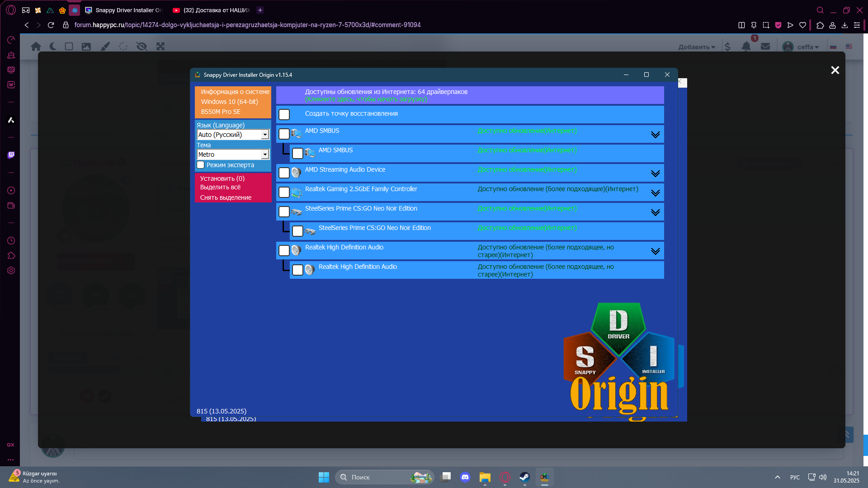Click the orange 'Информация о системе' panel
The image size is (868, 488).
pos(233,102)
